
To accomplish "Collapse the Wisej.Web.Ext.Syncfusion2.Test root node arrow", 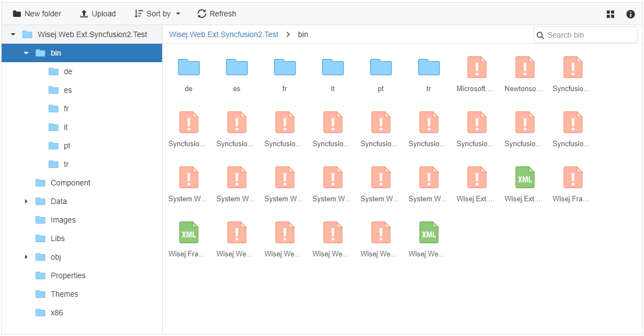I will [13, 34].
